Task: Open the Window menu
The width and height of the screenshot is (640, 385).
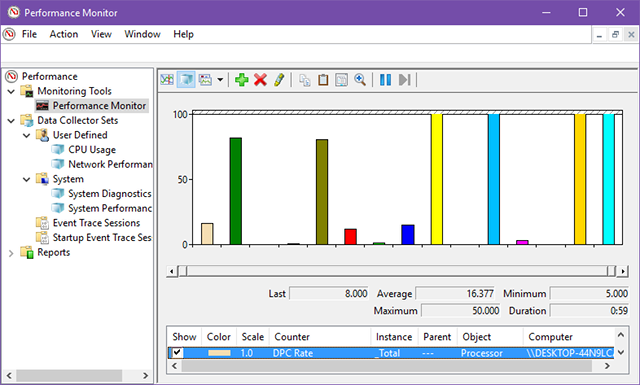Action: click(x=142, y=34)
